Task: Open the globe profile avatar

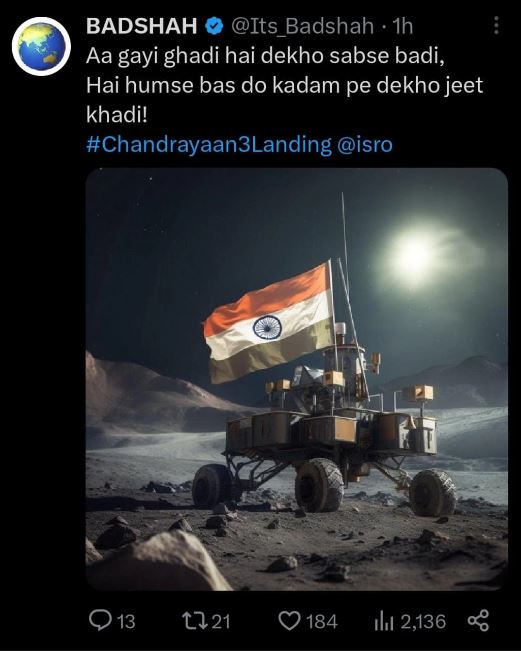Action: [x=41, y=46]
